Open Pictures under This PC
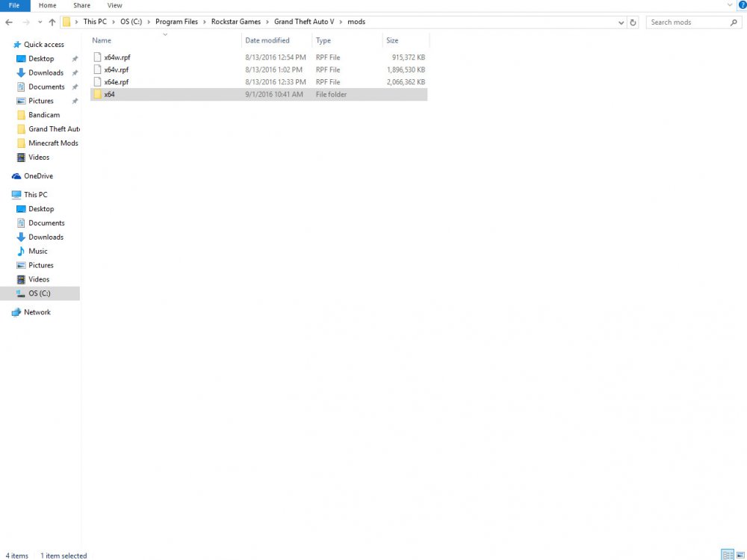This screenshot has width=747, height=560. coord(41,265)
